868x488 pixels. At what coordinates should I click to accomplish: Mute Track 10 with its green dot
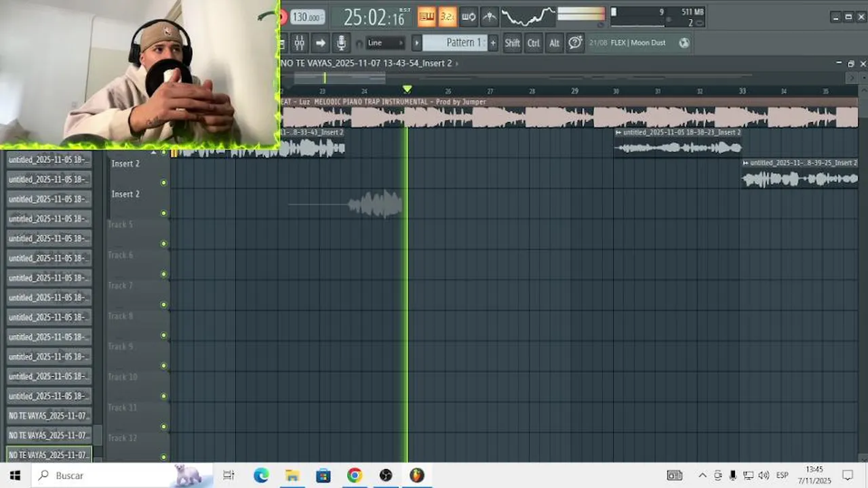[163, 396]
